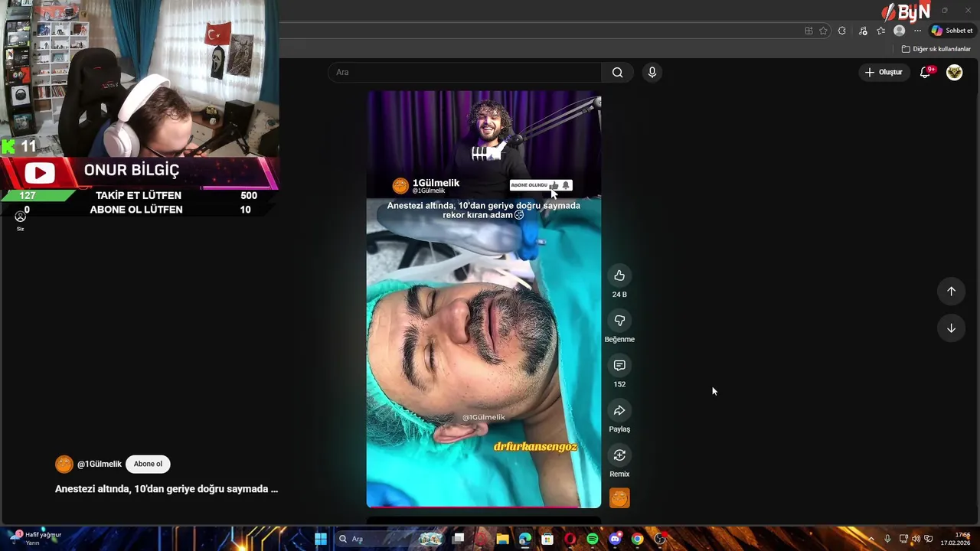Open Opera browser from the taskbar
980x551 pixels.
(570, 539)
